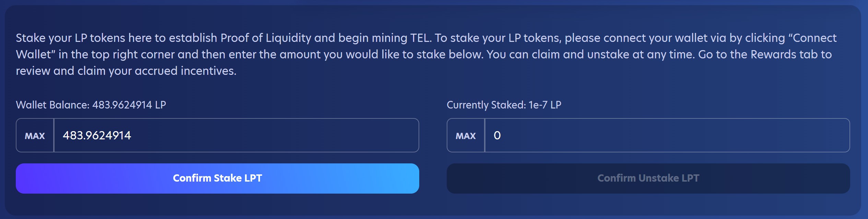The image size is (868, 219).
Task: Focus the unstake amount input field
Action: click(x=667, y=136)
